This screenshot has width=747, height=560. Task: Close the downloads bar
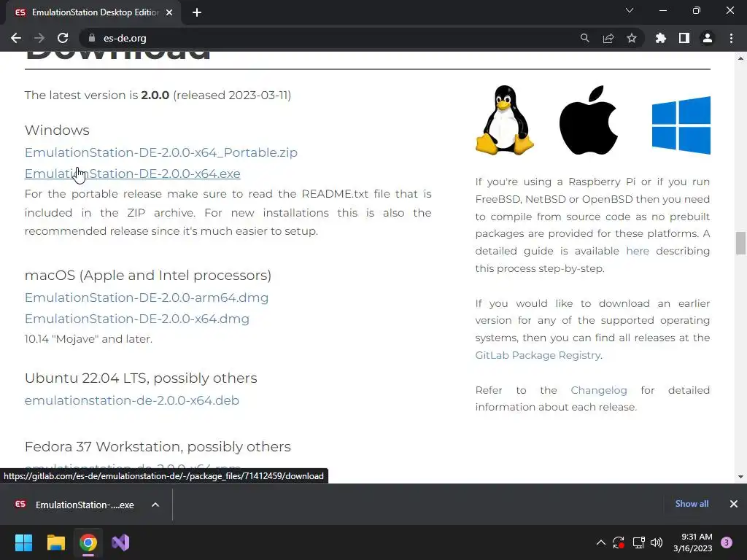[734, 504]
